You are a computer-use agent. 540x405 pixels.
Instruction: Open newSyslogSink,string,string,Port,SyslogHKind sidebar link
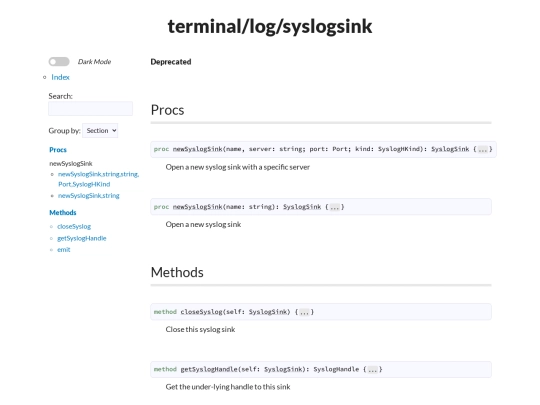98,179
